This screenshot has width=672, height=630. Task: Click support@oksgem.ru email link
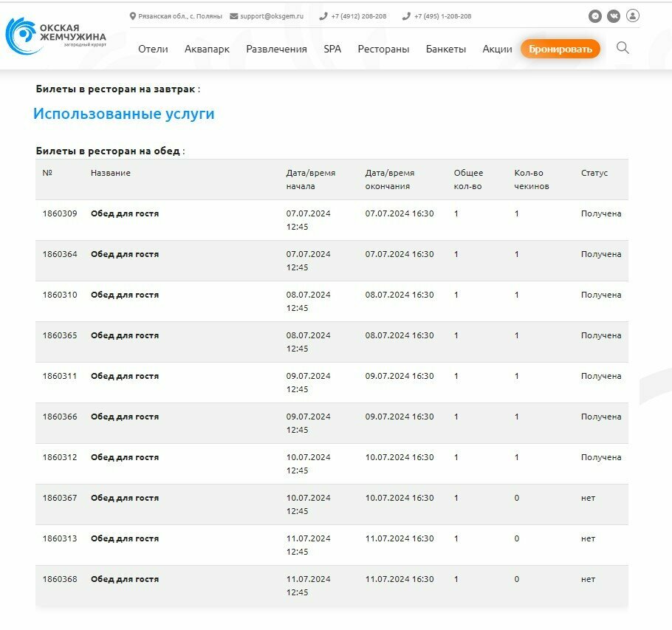[x=272, y=16]
